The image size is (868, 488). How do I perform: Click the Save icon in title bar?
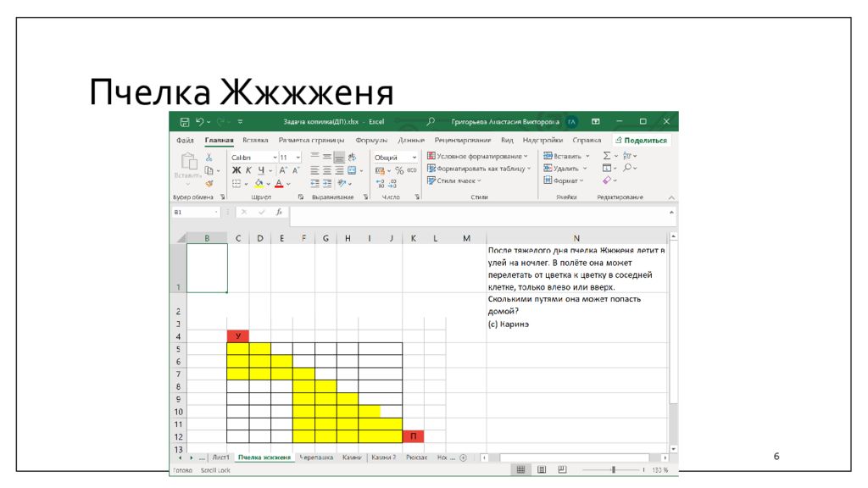click(184, 122)
